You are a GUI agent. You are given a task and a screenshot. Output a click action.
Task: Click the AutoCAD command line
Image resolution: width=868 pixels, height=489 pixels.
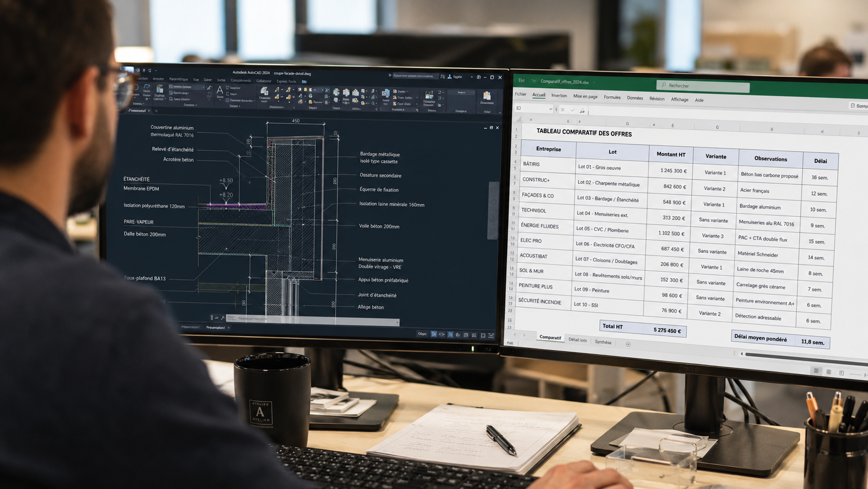pos(311,320)
